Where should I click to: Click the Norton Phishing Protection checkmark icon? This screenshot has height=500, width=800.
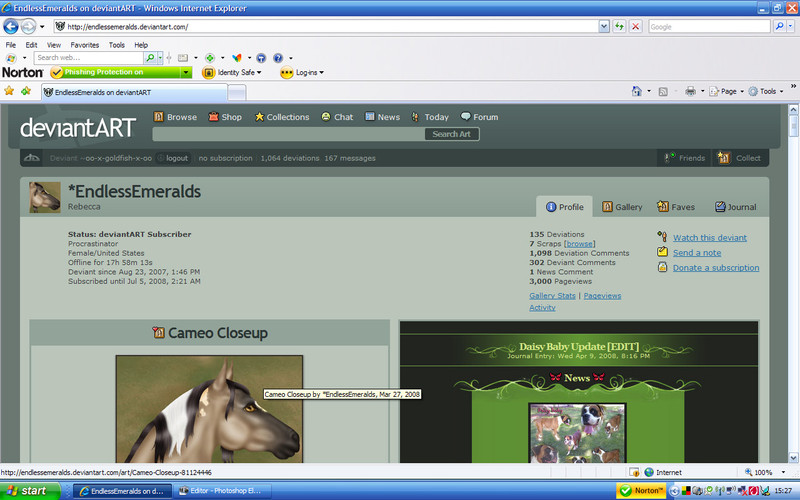pos(57,72)
